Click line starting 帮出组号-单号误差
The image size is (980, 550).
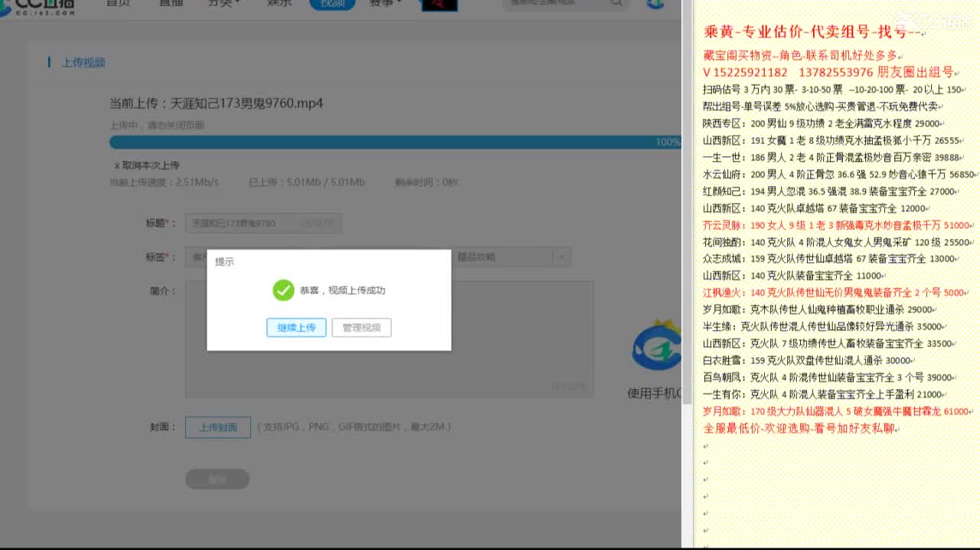tap(820, 106)
